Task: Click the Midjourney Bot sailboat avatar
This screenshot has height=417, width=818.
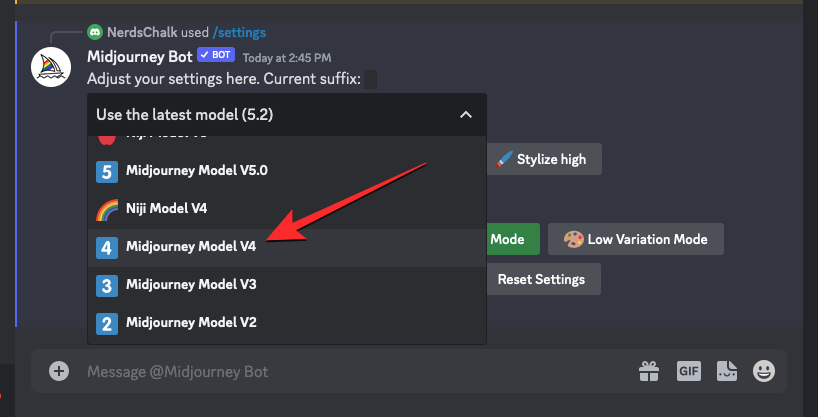Action: click(51, 67)
